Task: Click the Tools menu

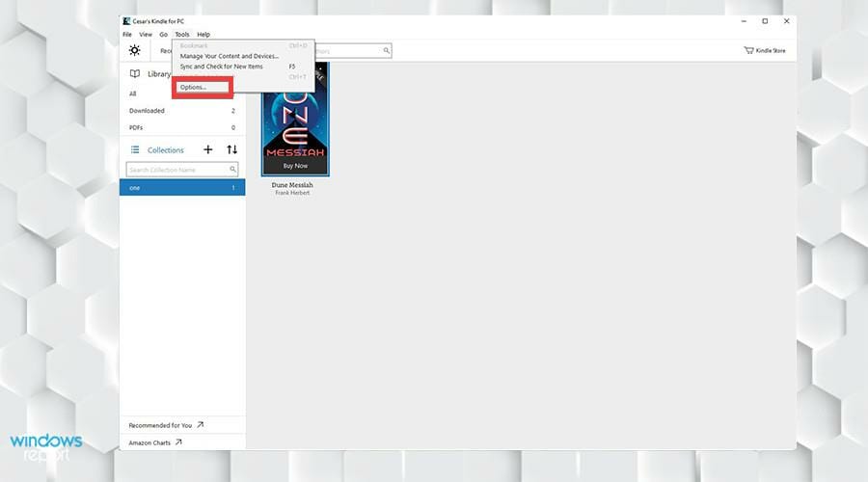Action: [182, 35]
